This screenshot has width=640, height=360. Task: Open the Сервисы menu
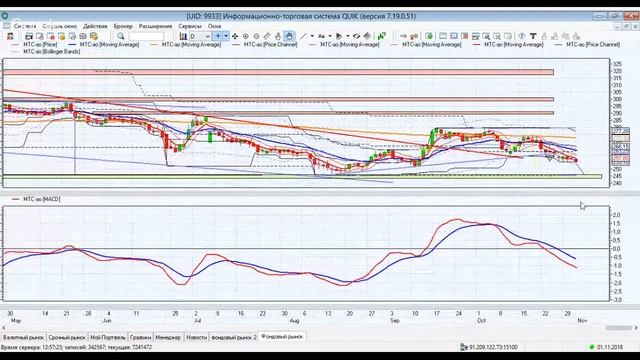(190, 26)
